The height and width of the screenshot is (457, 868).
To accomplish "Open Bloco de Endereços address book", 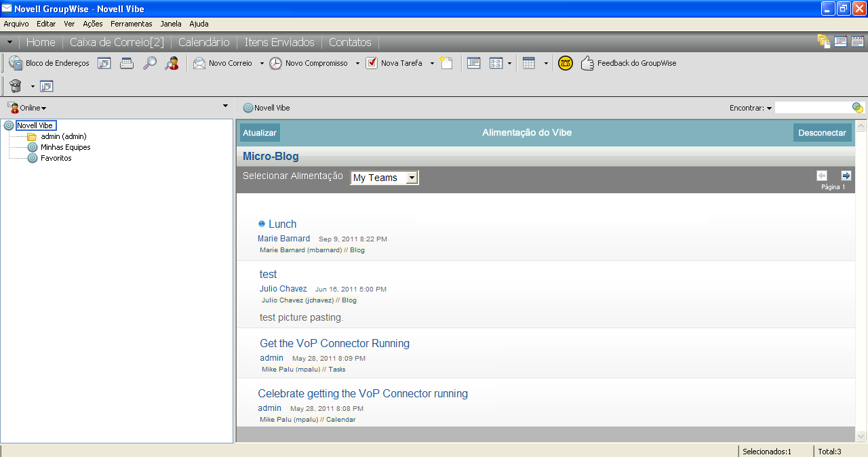I will pyautogui.click(x=49, y=63).
